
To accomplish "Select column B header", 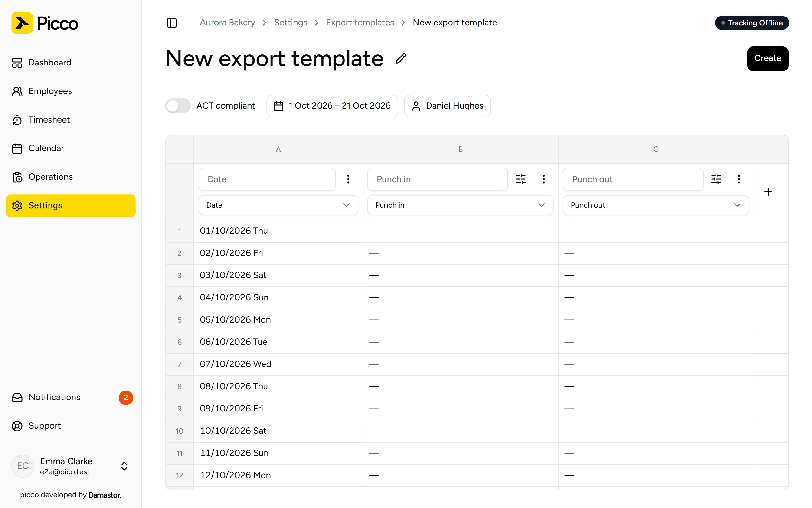I will [x=460, y=149].
